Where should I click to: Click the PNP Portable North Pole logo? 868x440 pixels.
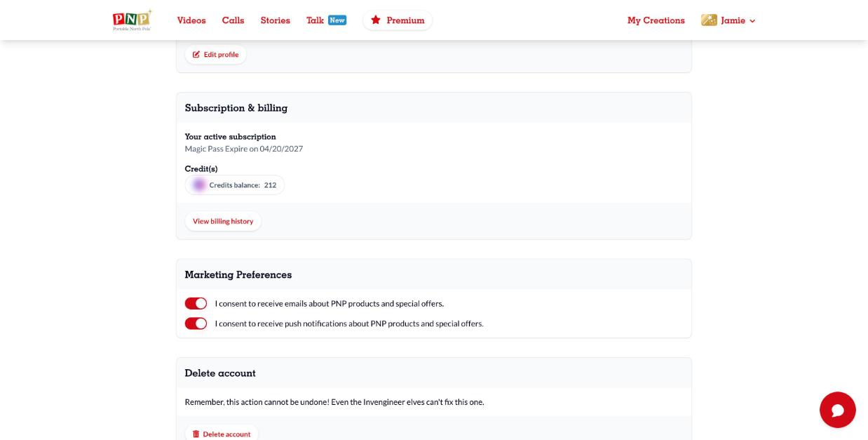132,20
